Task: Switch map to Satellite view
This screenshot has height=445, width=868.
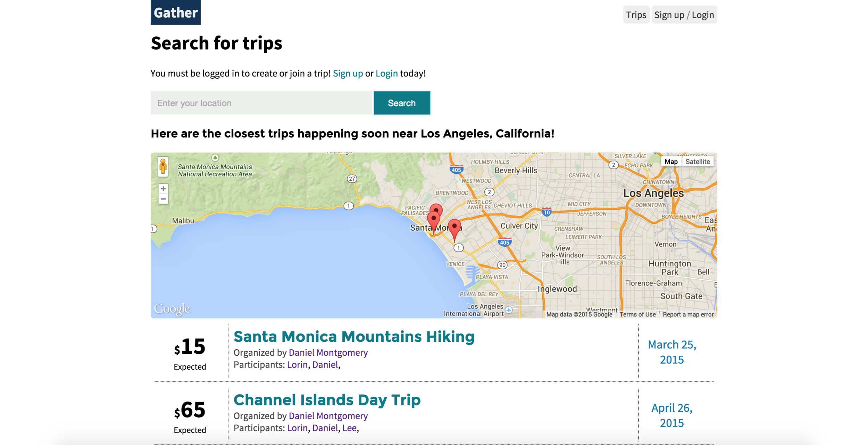Action: [698, 162]
